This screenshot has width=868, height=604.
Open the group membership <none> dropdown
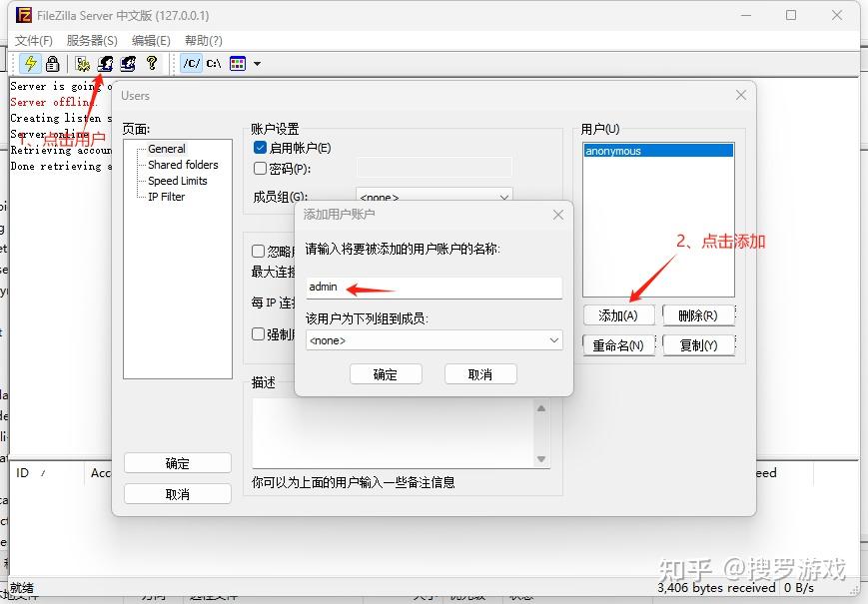[x=434, y=340]
